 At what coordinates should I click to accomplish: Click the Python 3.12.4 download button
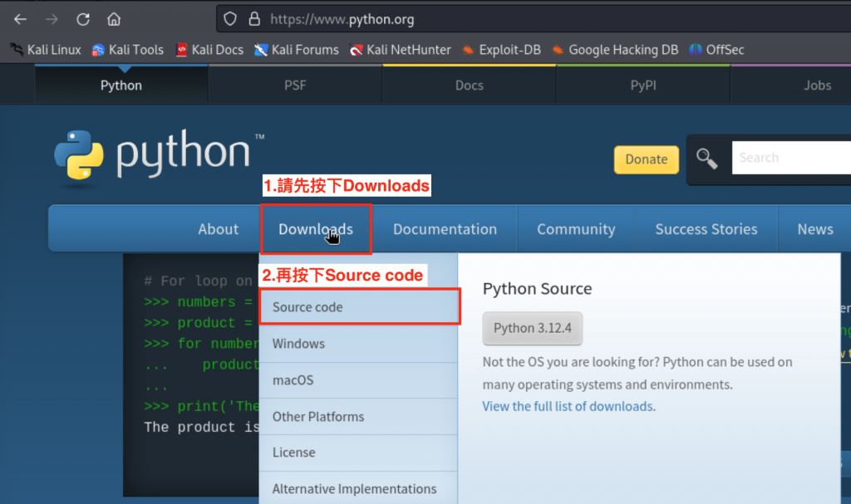tap(533, 328)
